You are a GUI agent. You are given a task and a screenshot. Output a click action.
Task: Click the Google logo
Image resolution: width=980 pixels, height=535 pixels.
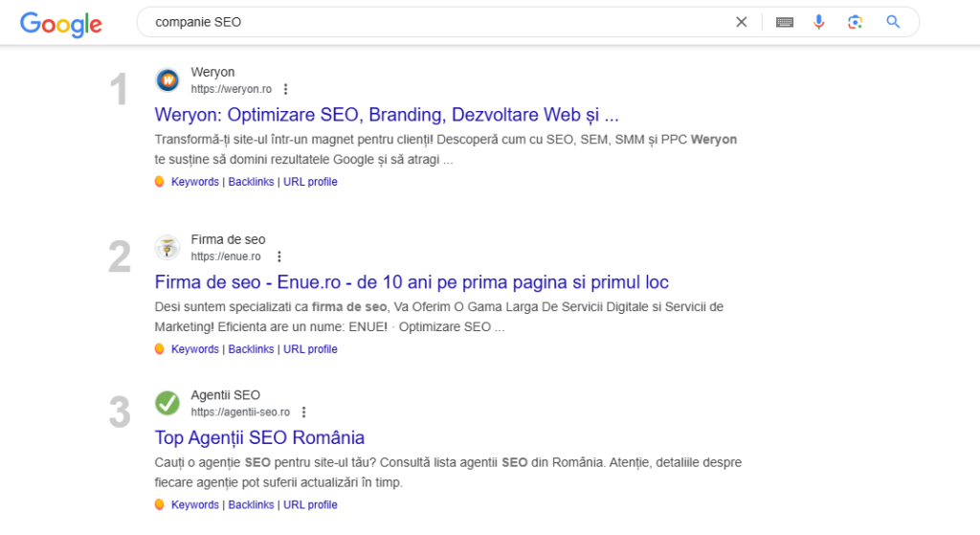pyautogui.click(x=61, y=23)
